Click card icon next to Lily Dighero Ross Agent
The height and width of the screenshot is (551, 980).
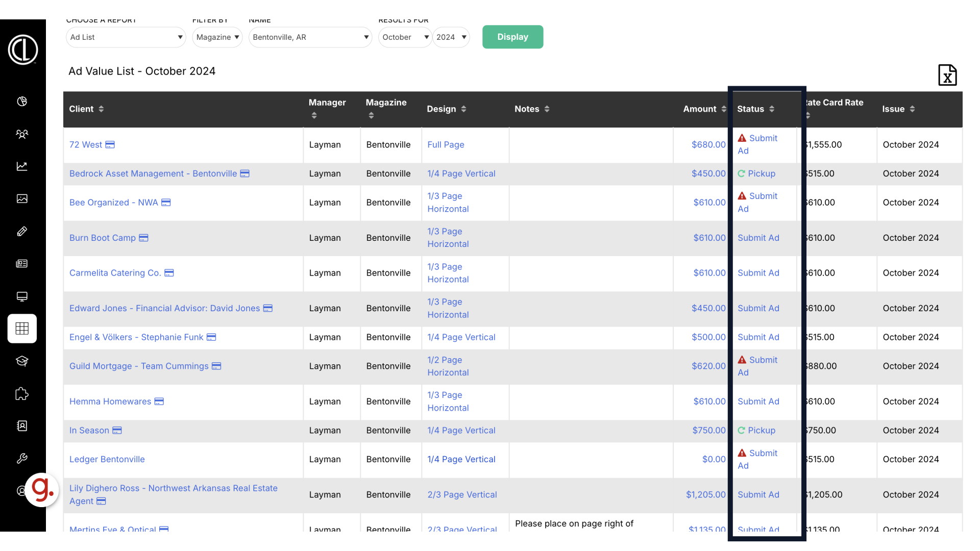tap(101, 501)
